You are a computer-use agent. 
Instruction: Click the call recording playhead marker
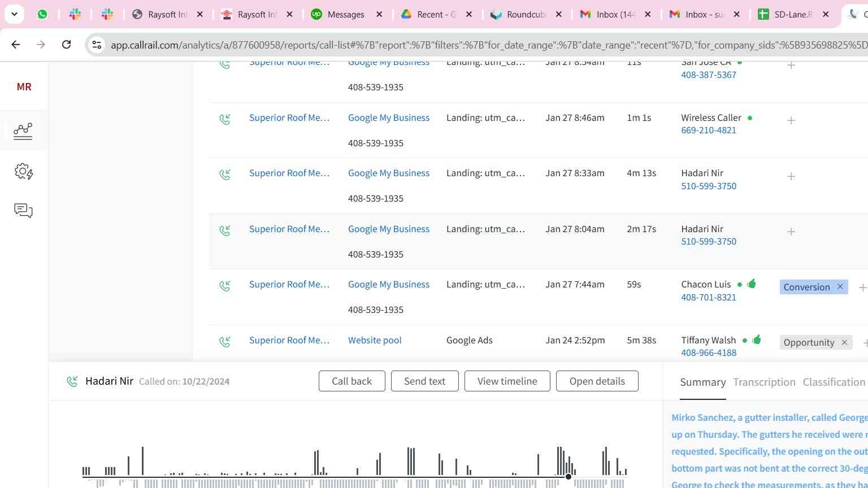tap(568, 477)
